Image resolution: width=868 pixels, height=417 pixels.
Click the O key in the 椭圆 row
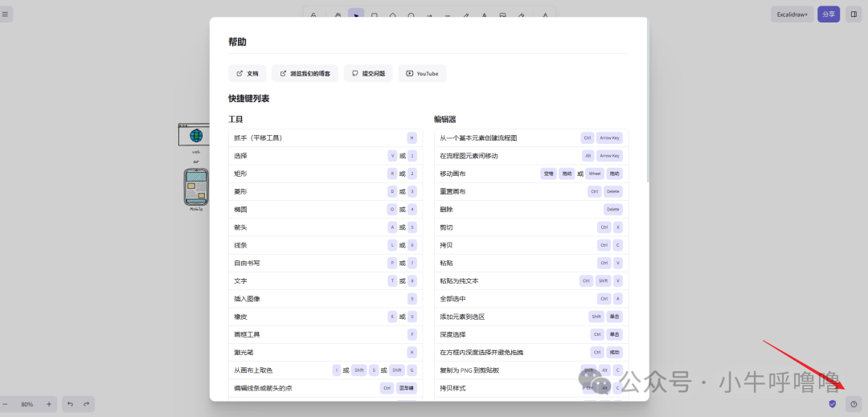pos(392,210)
